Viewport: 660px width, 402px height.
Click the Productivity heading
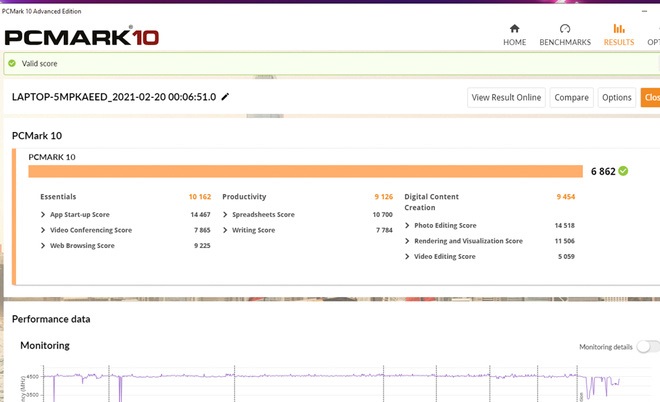click(x=244, y=197)
